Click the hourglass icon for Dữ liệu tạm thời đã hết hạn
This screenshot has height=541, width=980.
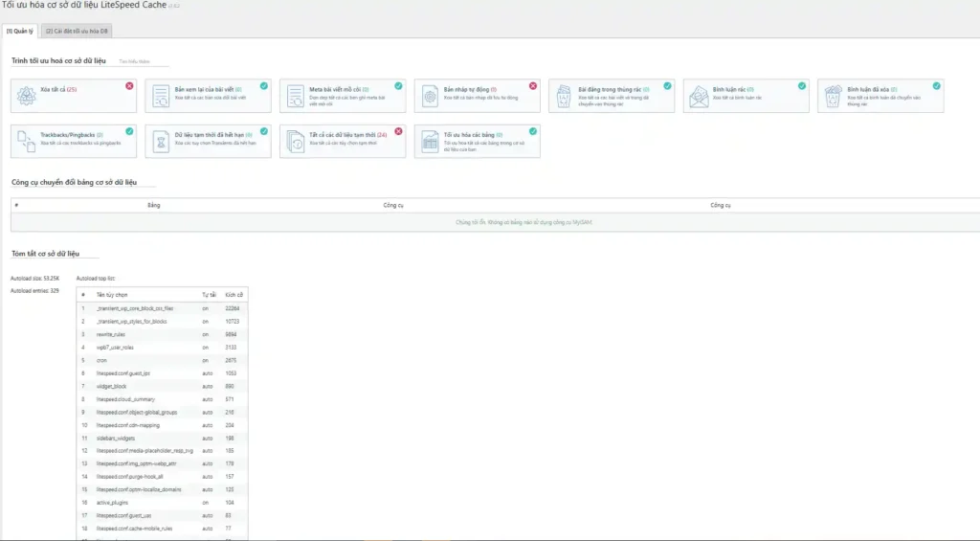tap(161, 142)
